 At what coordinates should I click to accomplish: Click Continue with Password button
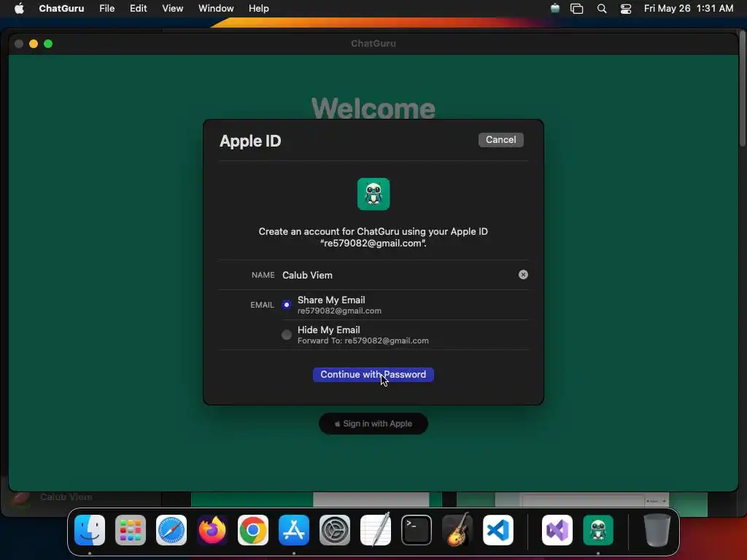pos(373,374)
